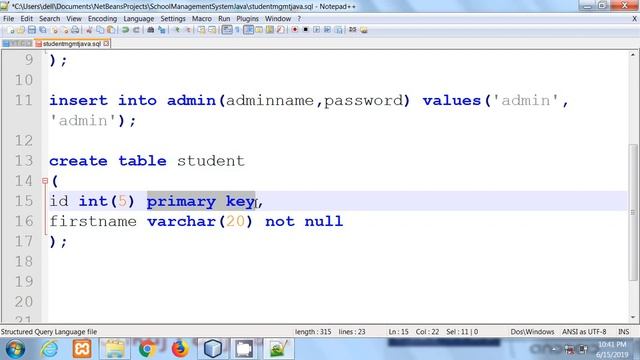Click the Print toolbar icon
The width and height of the screenshot is (640, 360).
point(76,30)
